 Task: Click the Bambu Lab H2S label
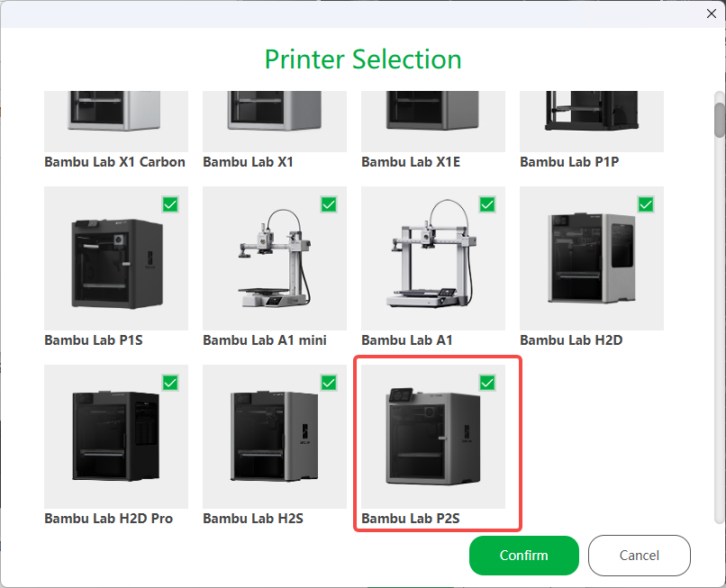point(253,519)
